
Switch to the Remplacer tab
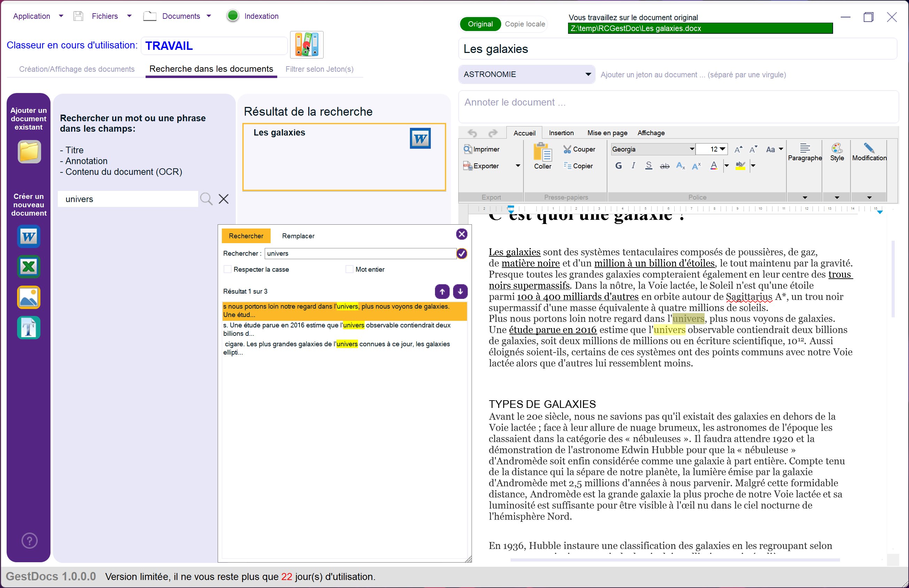pyautogui.click(x=298, y=236)
